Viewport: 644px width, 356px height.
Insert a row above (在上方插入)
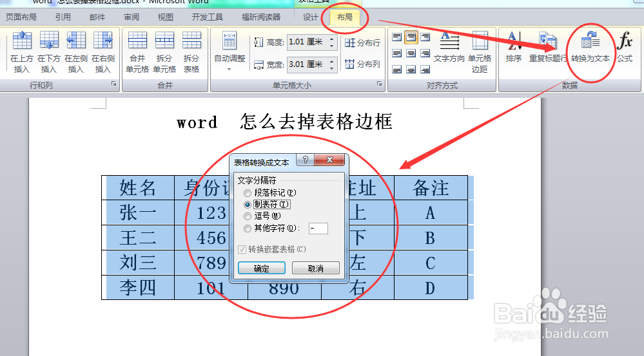[x=22, y=52]
